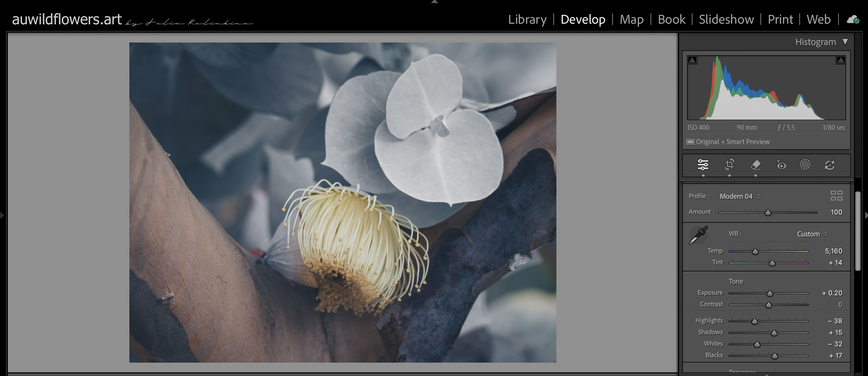
Task: Click the cloud sync status icon
Action: (x=853, y=19)
